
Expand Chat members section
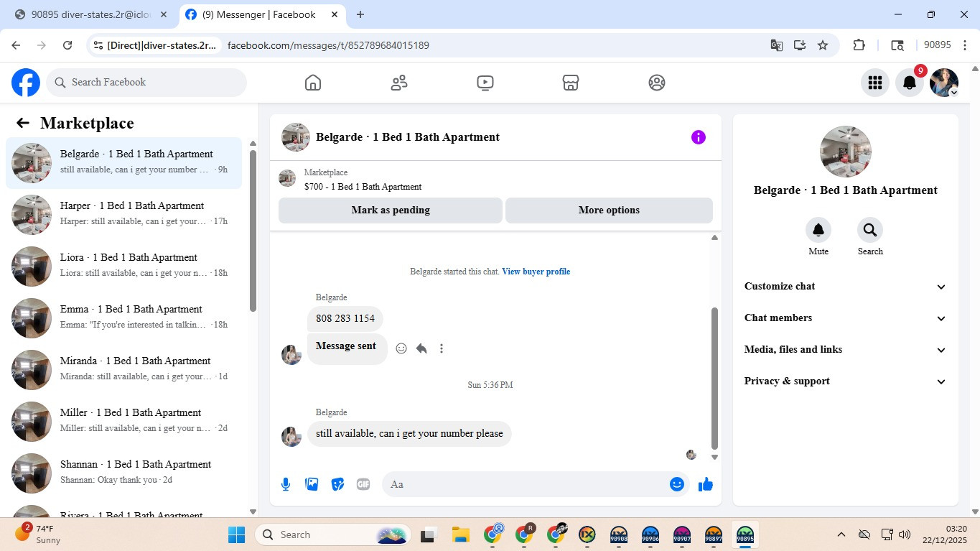tap(846, 318)
